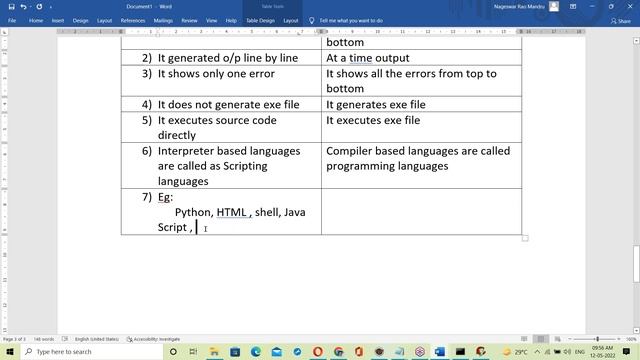Switch to the Home tab

tap(36, 20)
